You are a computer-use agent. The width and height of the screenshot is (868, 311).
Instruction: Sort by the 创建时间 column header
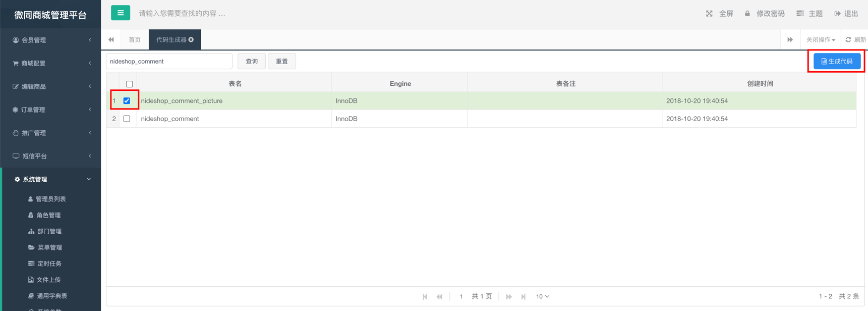click(x=760, y=84)
